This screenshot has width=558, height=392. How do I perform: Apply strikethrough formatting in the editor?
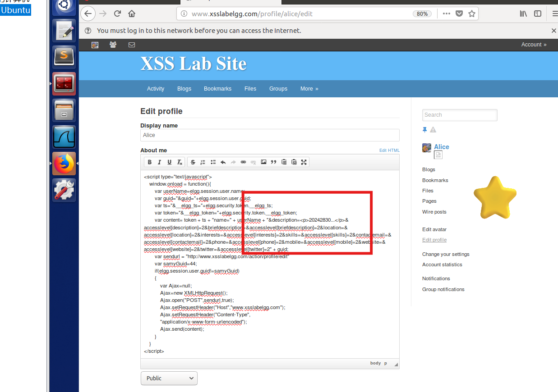pos(193,162)
